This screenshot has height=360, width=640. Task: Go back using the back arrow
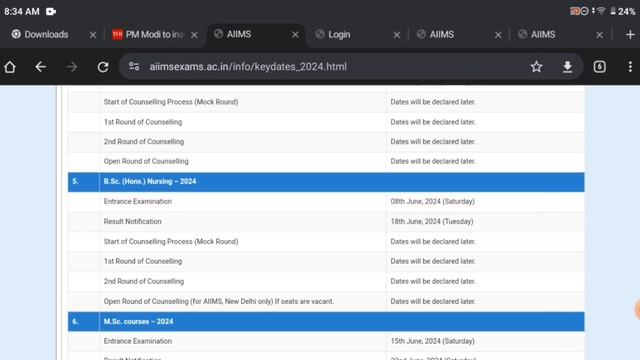pos(40,67)
